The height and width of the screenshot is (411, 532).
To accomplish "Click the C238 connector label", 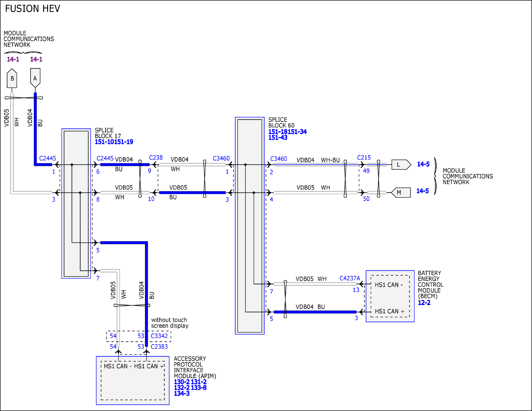I will pyautogui.click(x=156, y=158).
